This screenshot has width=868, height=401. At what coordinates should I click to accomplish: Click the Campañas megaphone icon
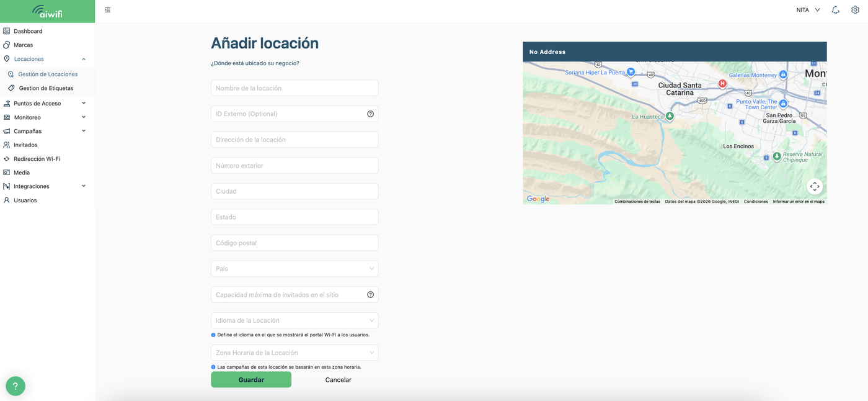click(x=7, y=131)
